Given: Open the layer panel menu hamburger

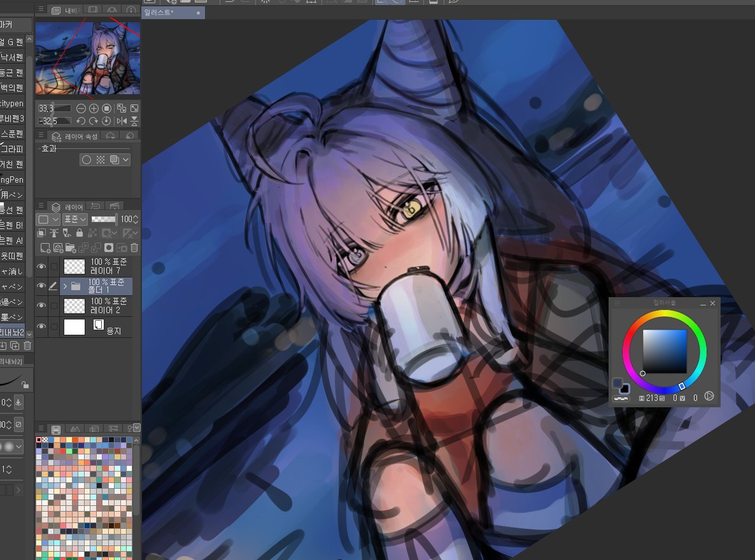Looking at the screenshot, I should [x=41, y=206].
